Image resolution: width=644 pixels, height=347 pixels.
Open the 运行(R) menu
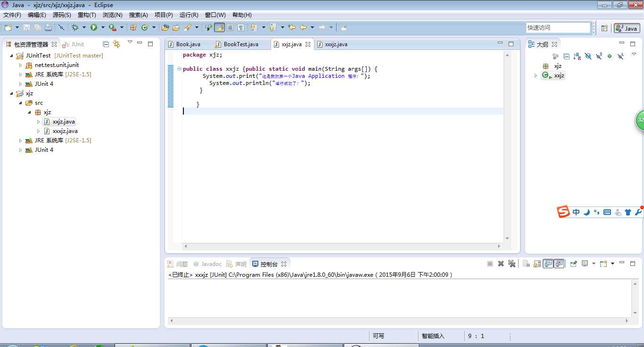tap(189, 15)
